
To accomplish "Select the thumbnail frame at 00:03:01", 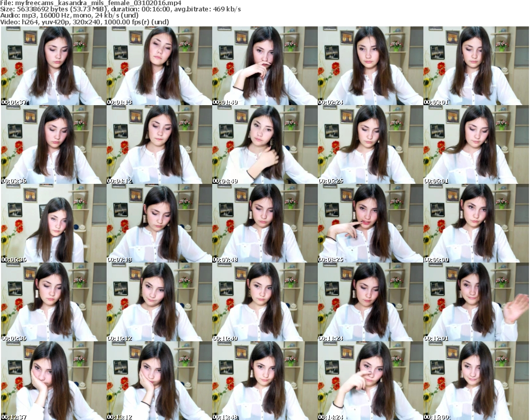I will [x=476, y=66].
